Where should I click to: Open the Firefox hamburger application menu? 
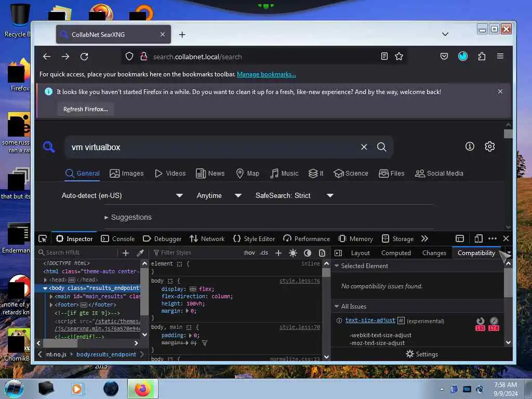click(x=500, y=56)
